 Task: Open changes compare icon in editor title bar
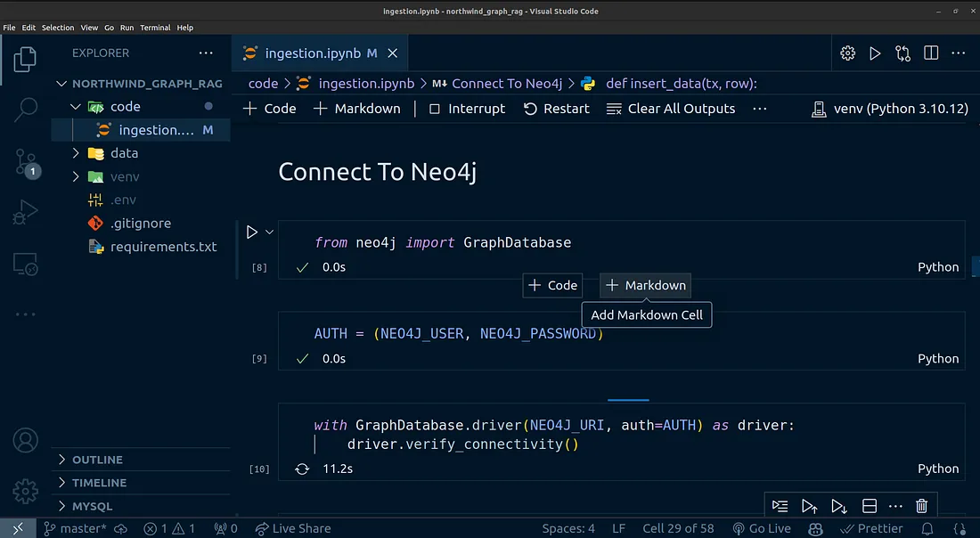coord(902,53)
